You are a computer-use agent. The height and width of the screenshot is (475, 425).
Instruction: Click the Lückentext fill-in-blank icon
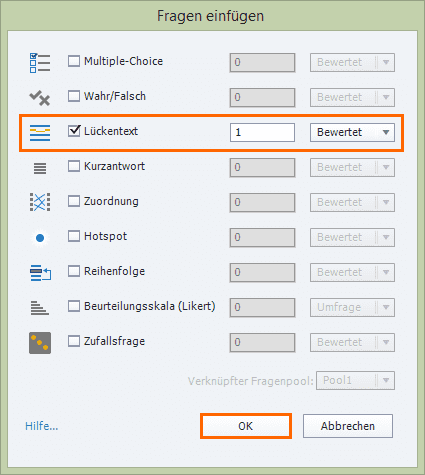(40, 133)
